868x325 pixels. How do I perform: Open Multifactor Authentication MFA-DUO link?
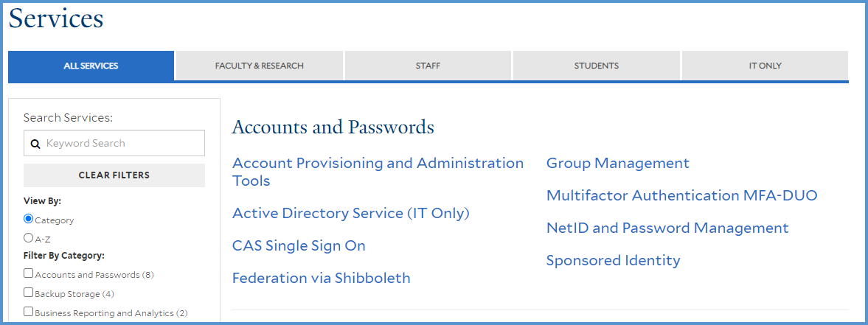coord(681,196)
